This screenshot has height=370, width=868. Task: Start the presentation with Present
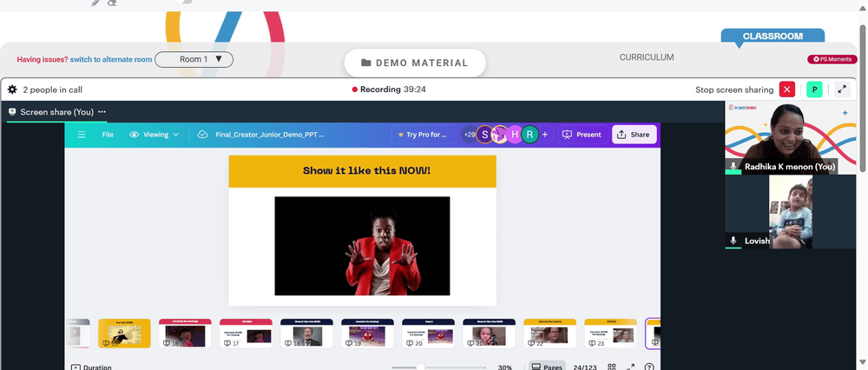582,135
